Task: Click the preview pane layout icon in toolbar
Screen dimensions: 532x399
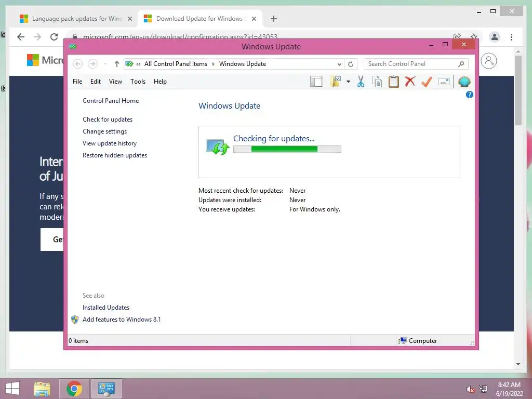Action: click(316, 82)
